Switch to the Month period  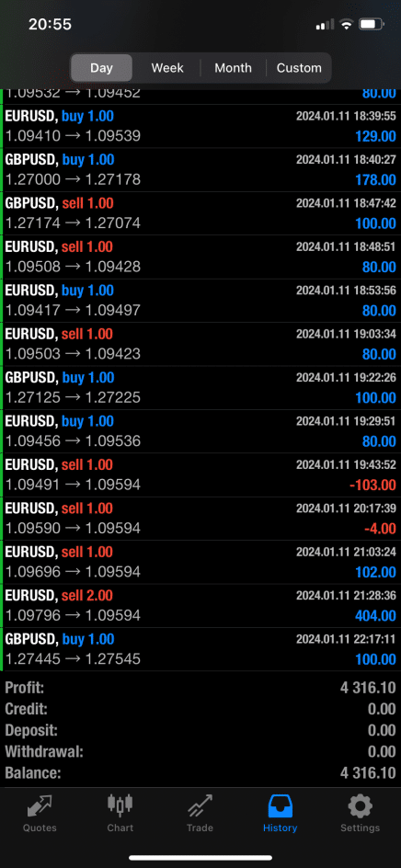pos(234,68)
